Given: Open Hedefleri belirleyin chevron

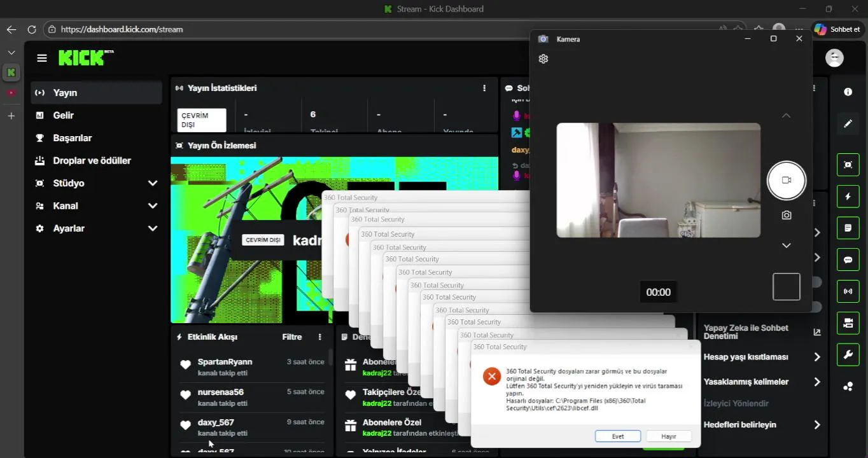Looking at the screenshot, I should [x=817, y=425].
